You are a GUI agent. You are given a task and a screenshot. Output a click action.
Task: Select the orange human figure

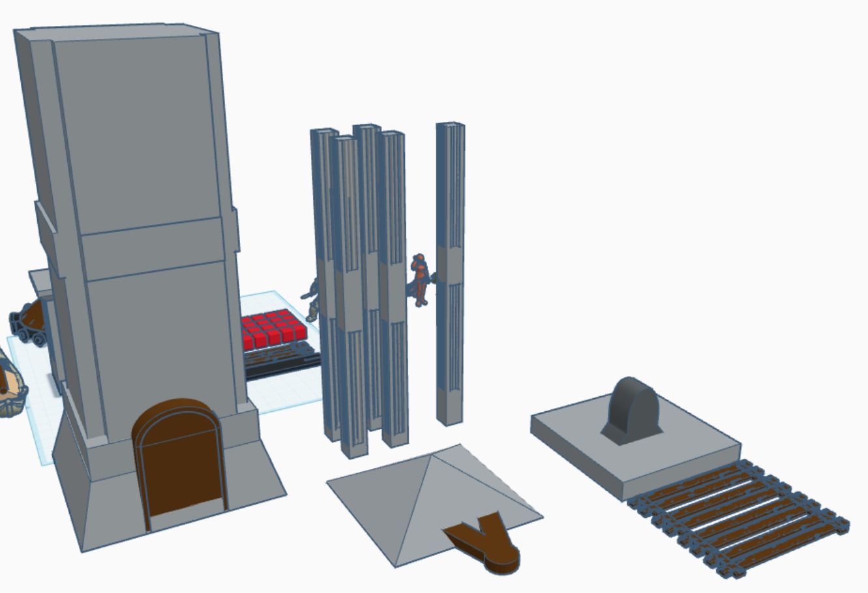tap(421, 280)
